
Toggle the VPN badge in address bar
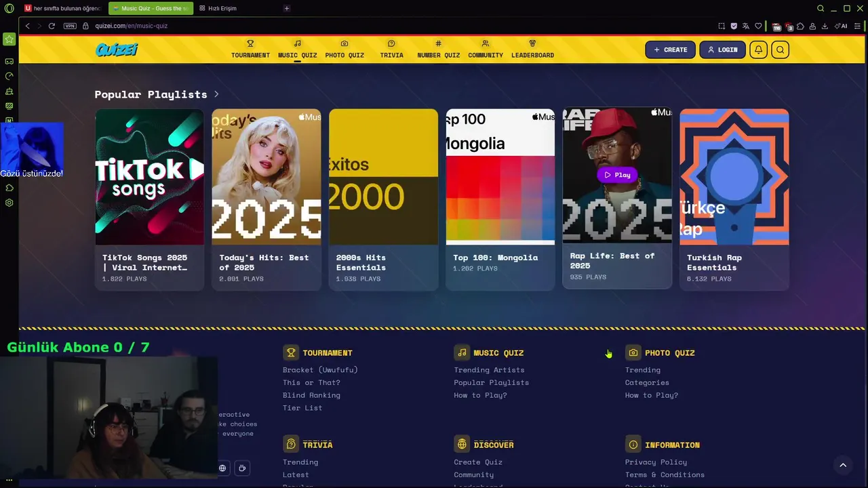tap(70, 26)
